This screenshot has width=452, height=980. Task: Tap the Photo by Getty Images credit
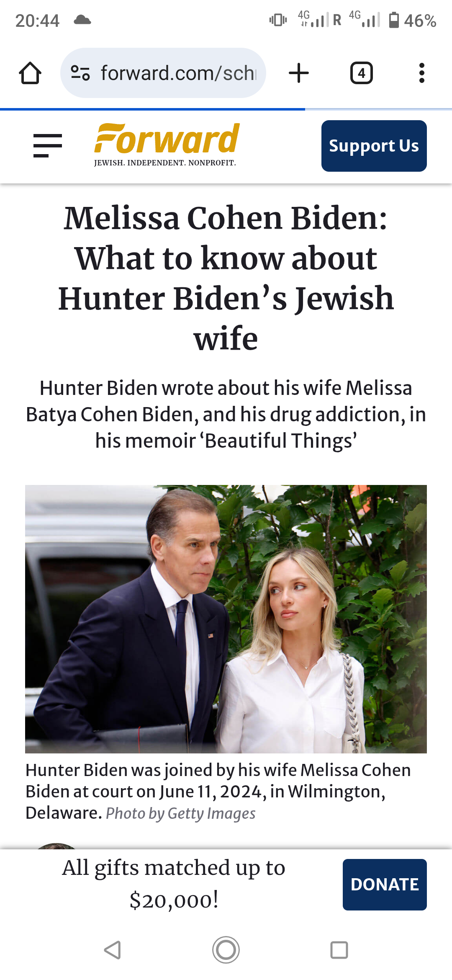[x=181, y=813]
